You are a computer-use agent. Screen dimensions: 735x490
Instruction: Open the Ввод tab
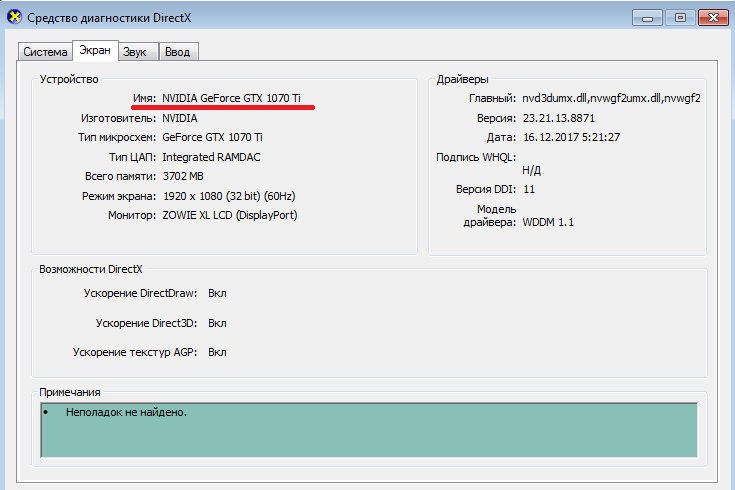click(178, 52)
